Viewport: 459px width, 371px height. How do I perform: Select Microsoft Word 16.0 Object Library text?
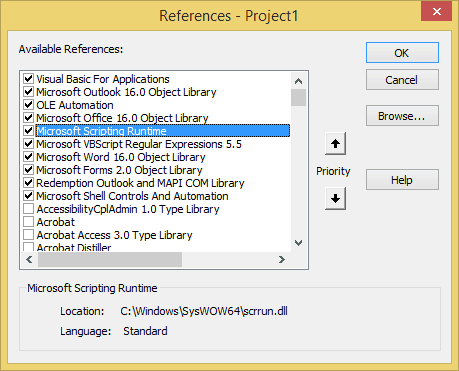pos(121,157)
